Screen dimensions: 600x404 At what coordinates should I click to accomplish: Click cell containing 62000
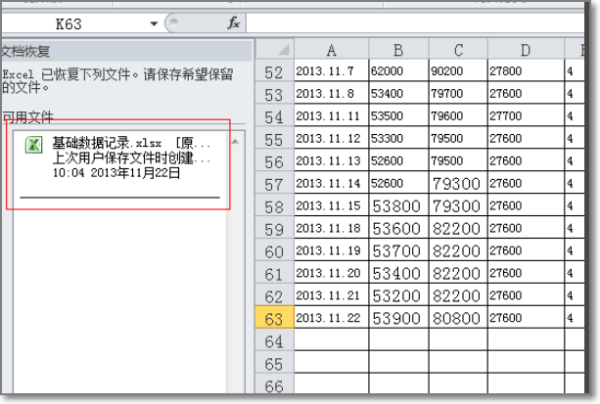(398, 71)
